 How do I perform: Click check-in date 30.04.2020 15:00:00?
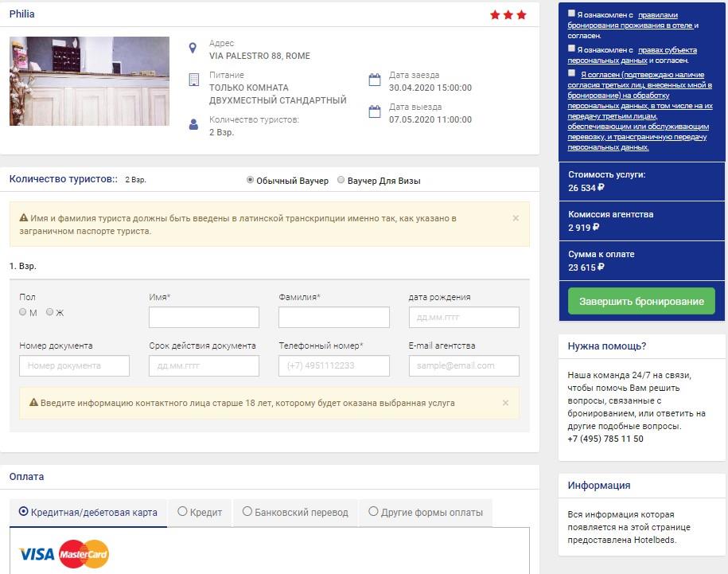tap(430, 88)
